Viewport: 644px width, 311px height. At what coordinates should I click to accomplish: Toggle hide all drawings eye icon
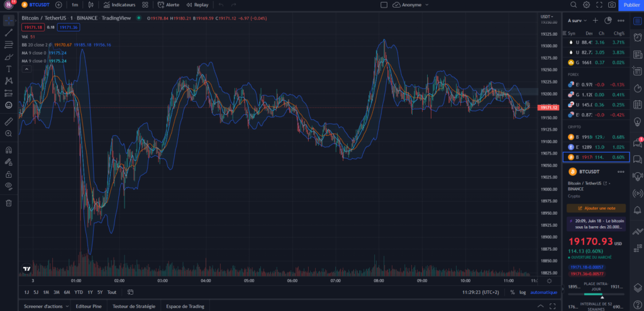9,186
